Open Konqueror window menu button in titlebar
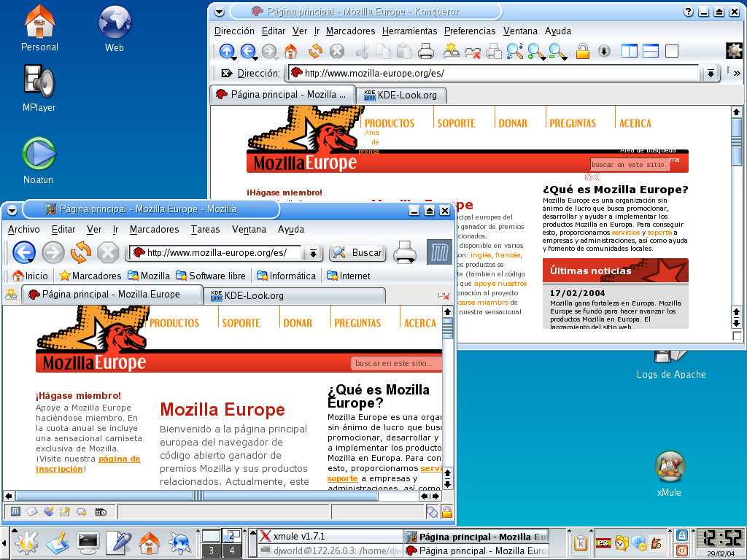This screenshot has width=747, height=560. pyautogui.click(x=219, y=12)
